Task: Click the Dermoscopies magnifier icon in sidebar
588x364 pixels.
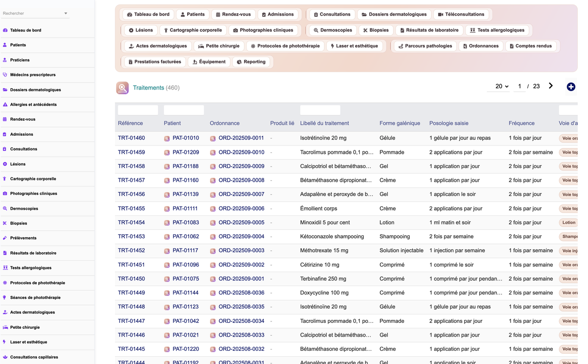Action: pyautogui.click(x=5, y=208)
